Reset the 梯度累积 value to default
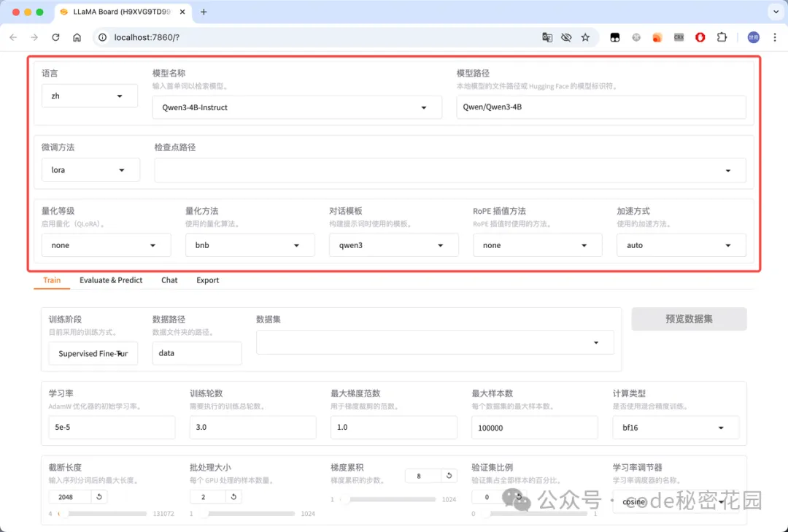This screenshot has width=788, height=532. 449,476
